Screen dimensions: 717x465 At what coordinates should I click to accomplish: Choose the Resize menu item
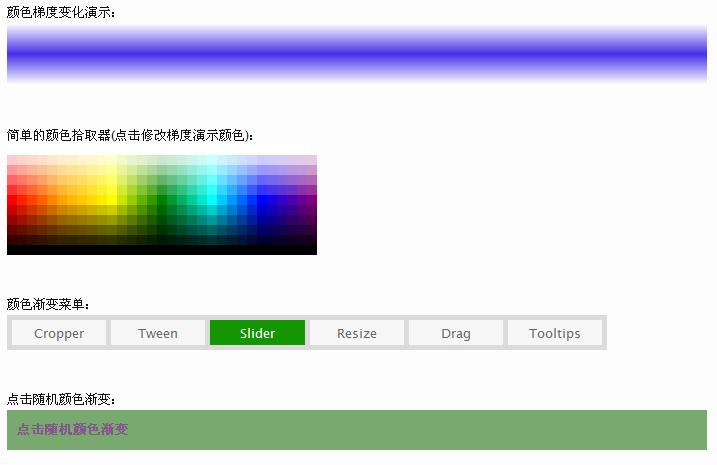[357, 333]
